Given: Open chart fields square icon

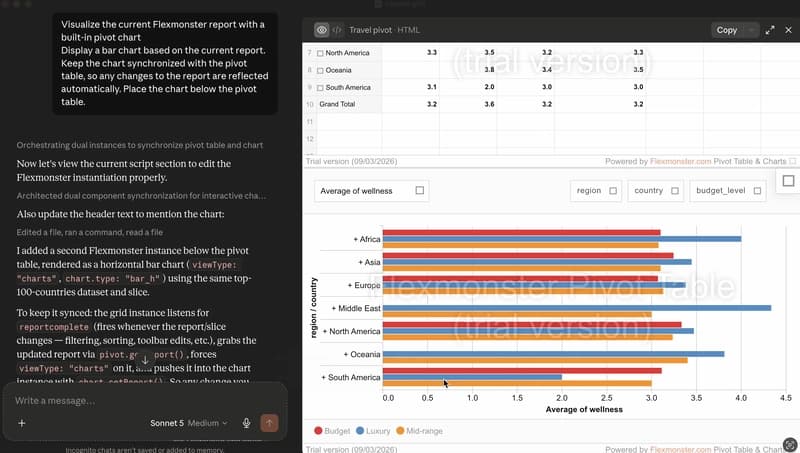Looking at the screenshot, I should point(788,181).
